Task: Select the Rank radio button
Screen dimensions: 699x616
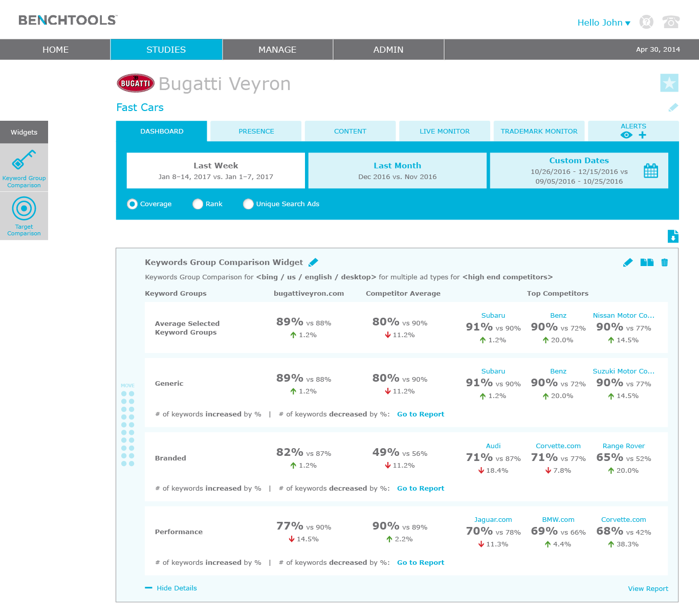Action: pyautogui.click(x=198, y=204)
